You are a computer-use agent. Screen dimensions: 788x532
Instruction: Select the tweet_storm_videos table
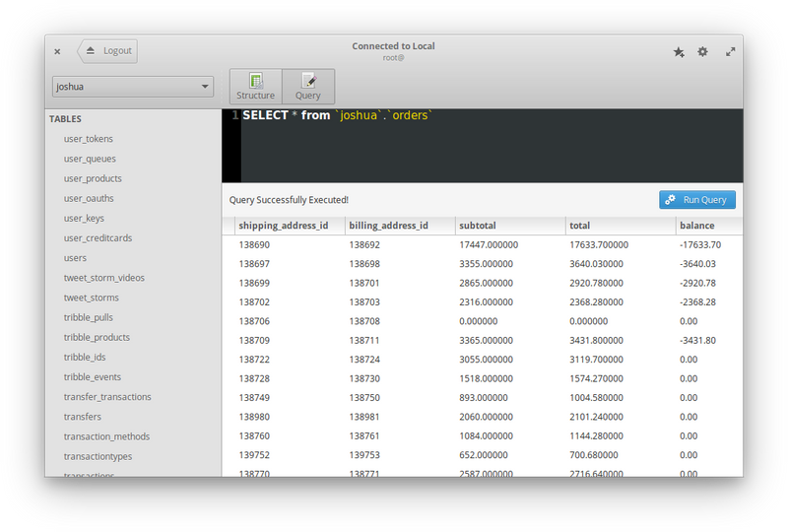tap(104, 278)
